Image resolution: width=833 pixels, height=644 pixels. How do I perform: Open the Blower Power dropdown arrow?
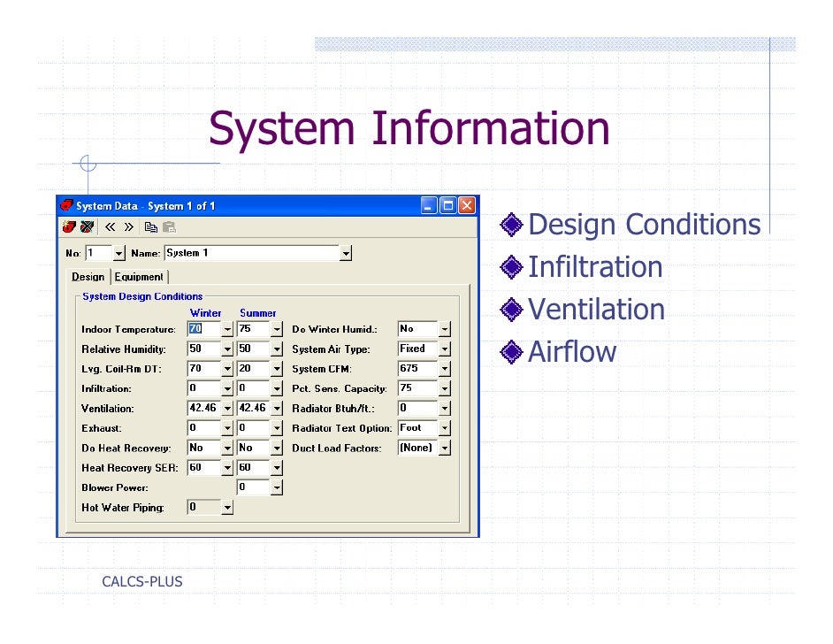pyautogui.click(x=277, y=487)
